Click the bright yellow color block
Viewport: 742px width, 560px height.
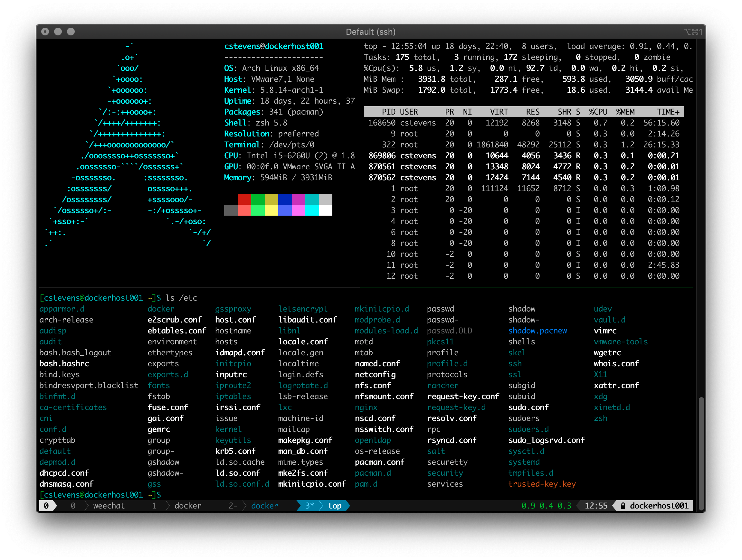click(x=271, y=210)
